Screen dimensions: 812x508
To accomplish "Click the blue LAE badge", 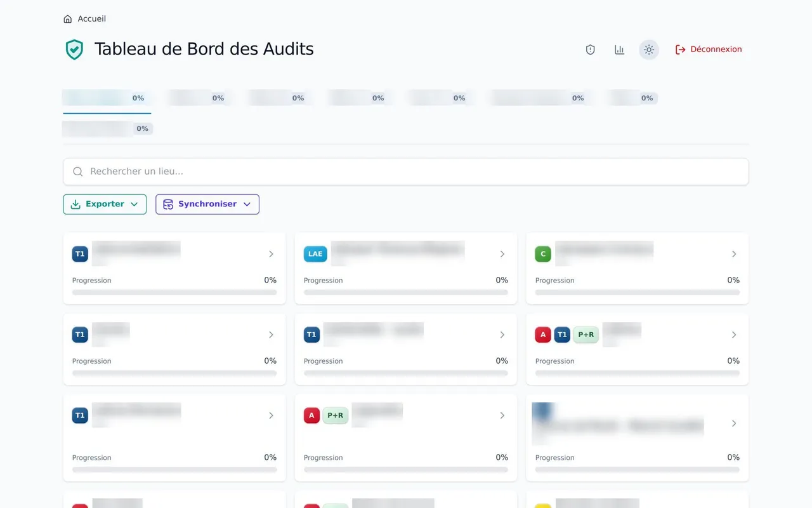I will click(x=315, y=254).
